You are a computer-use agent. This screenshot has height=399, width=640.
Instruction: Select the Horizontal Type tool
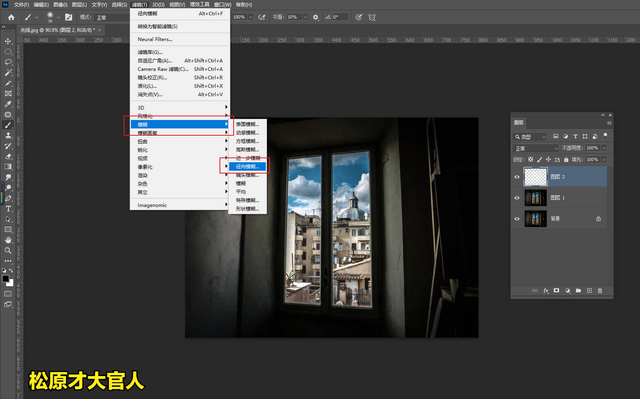click(8, 208)
